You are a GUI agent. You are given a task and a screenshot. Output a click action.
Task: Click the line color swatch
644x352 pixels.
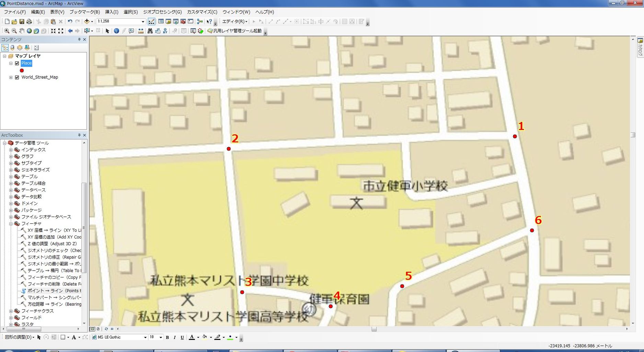tap(217, 338)
